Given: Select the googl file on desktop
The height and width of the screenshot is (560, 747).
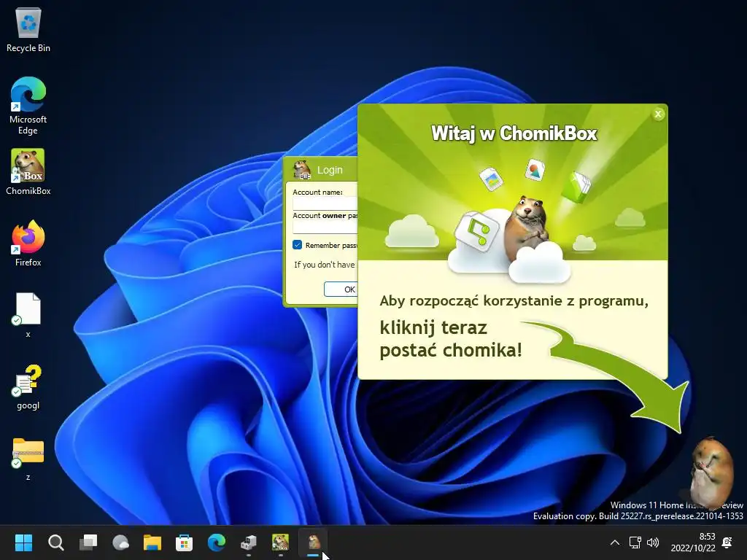Looking at the screenshot, I should tap(28, 387).
